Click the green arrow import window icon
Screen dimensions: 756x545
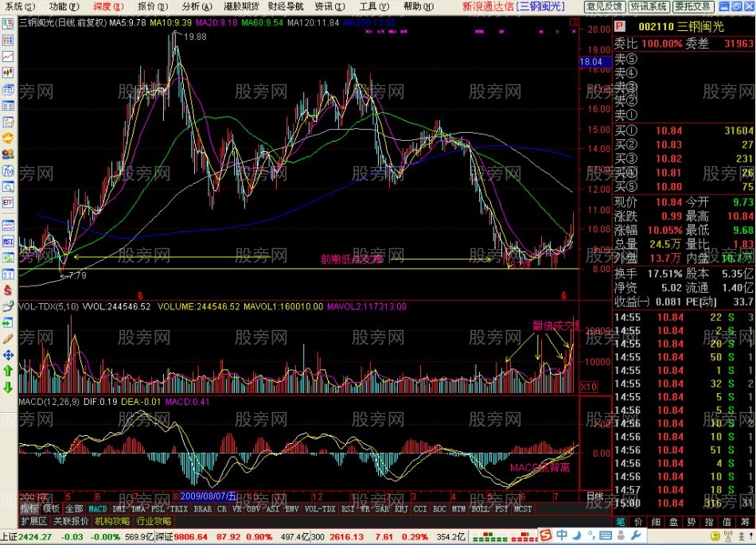coord(8,322)
